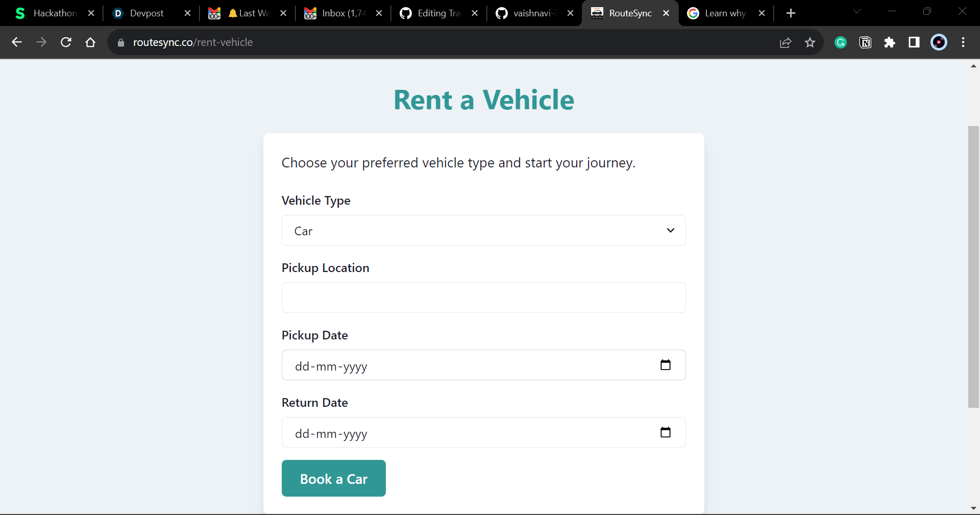Screen dimensions: 980x515
Task: Click the share page icon in address bar
Action: click(786, 42)
